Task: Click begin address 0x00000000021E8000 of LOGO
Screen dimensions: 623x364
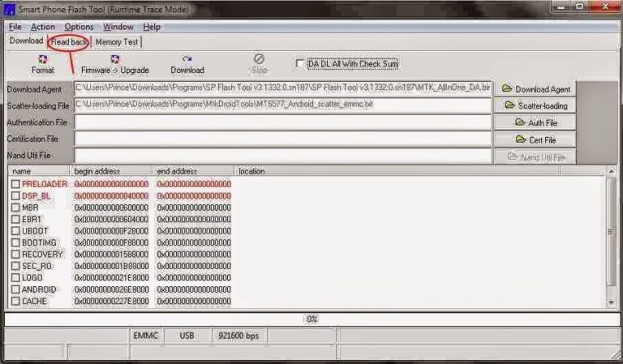Action: 111,278
